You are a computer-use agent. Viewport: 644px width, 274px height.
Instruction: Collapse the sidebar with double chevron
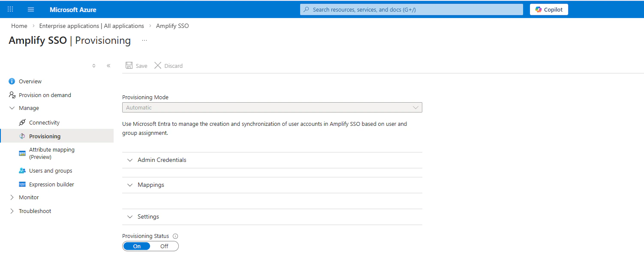tap(108, 66)
